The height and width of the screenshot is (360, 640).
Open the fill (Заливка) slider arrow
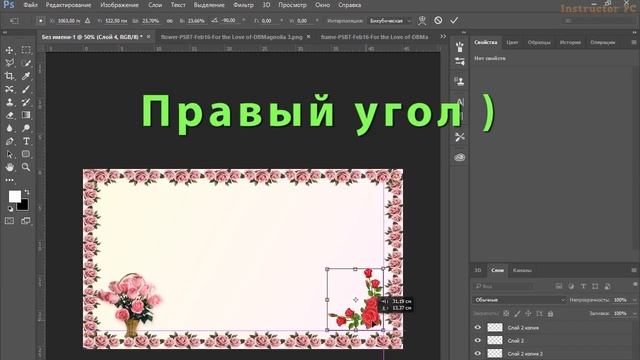[x=634, y=313]
